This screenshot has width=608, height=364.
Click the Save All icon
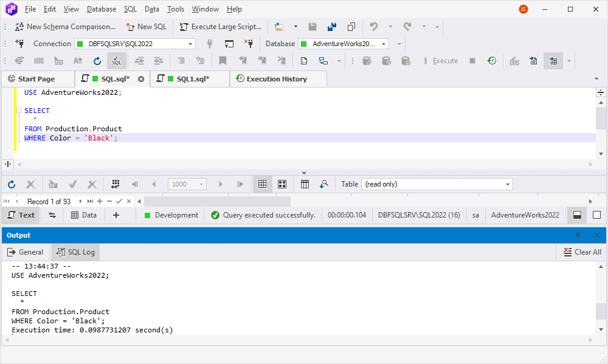click(332, 27)
